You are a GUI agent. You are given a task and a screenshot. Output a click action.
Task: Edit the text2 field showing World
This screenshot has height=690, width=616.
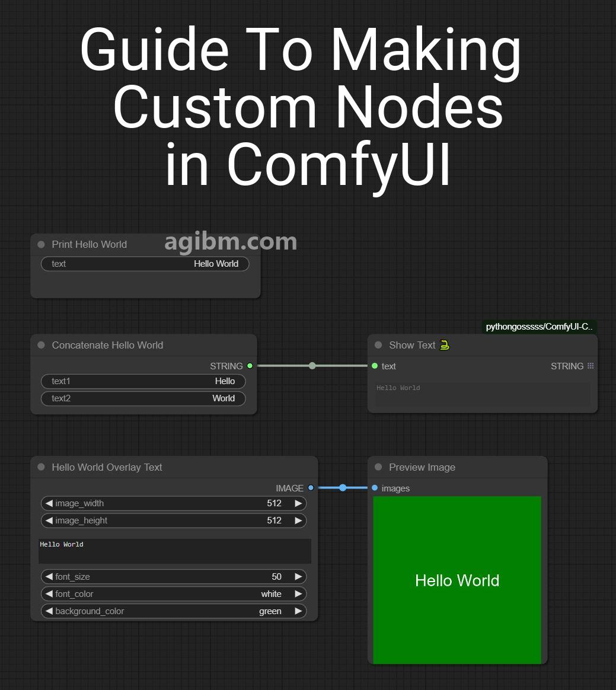click(143, 398)
